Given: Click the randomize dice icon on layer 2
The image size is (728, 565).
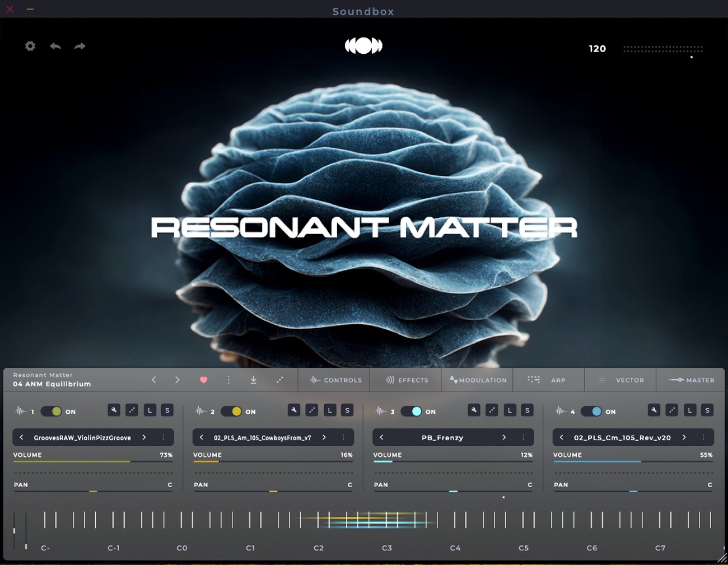Looking at the screenshot, I should tap(312, 410).
